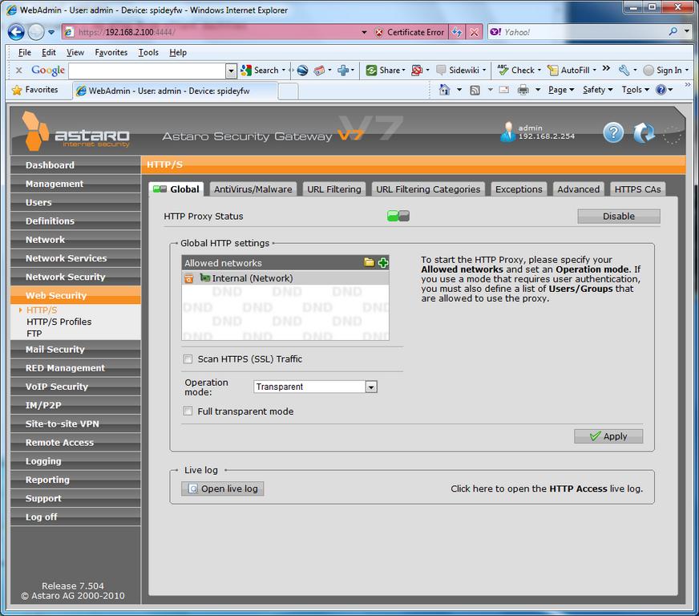
Task: Open the Dashboard sidebar item
Action: [76, 165]
